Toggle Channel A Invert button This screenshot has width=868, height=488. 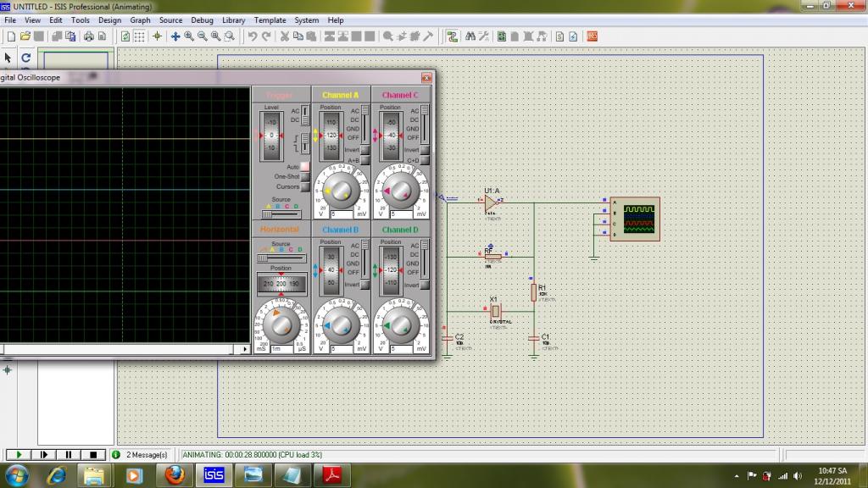[365, 150]
